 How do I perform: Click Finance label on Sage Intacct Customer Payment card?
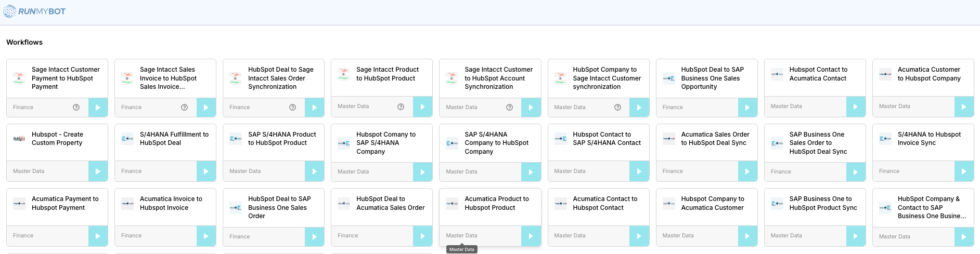point(23,108)
